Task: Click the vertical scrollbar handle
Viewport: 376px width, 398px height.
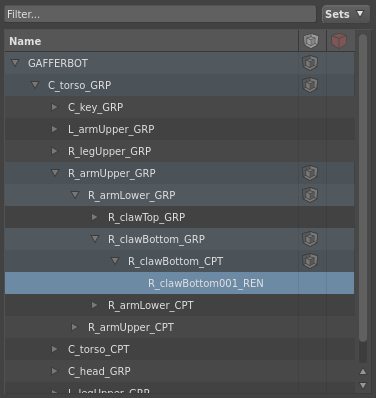Action: tap(363, 187)
